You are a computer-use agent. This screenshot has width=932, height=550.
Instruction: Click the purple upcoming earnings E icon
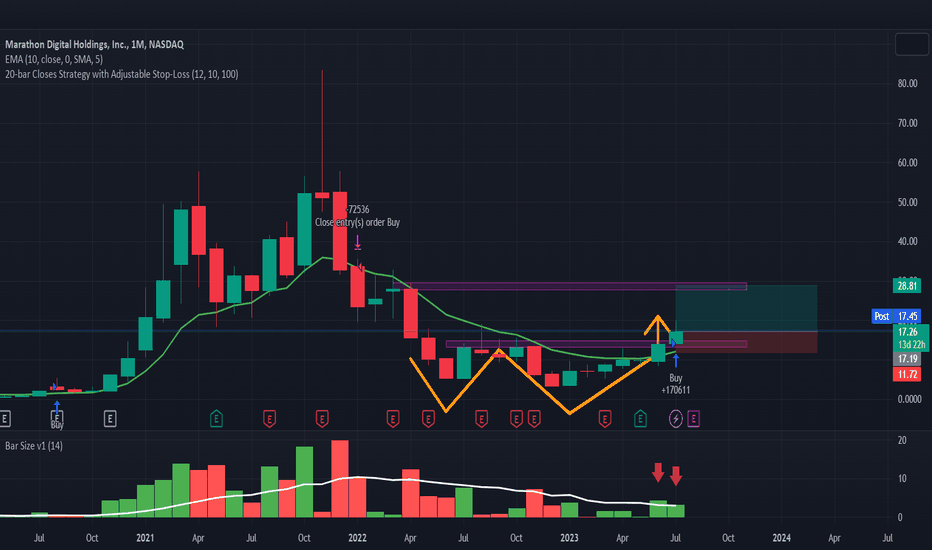coord(694,419)
